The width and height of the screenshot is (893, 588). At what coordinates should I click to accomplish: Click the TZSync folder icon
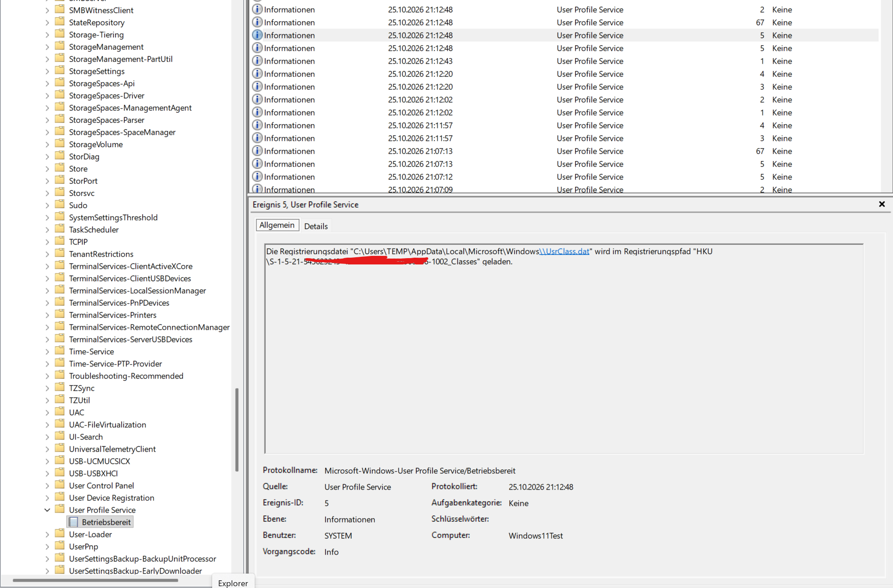pyautogui.click(x=60, y=388)
